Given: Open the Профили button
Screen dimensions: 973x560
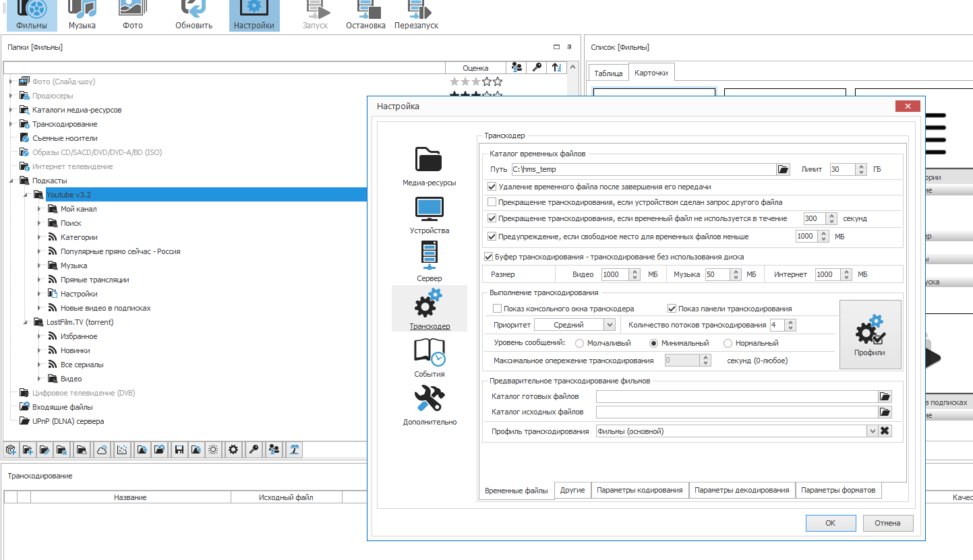Looking at the screenshot, I should point(869,335).
